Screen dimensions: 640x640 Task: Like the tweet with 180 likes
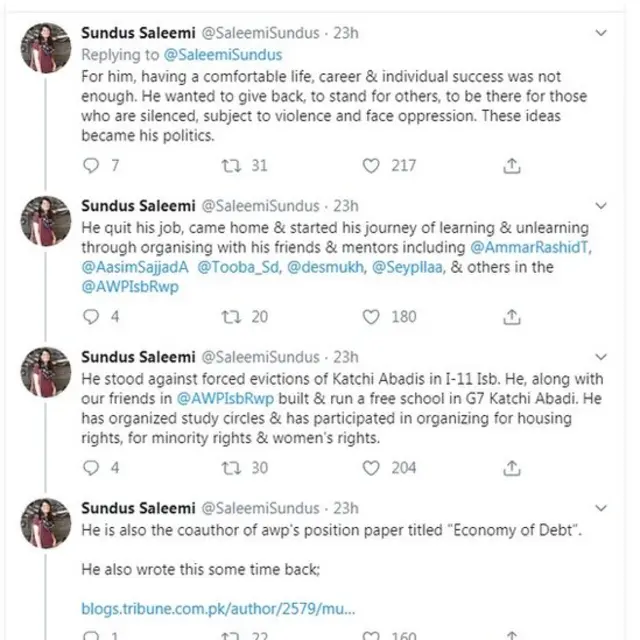click(372, 317)
